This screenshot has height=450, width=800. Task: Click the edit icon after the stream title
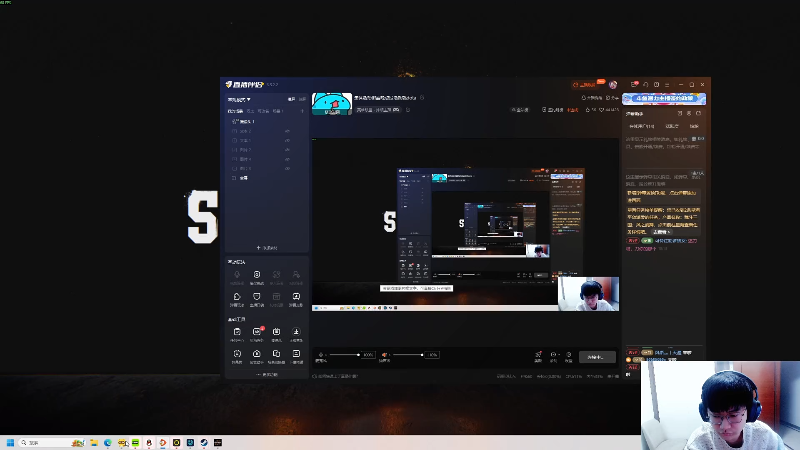422,97
